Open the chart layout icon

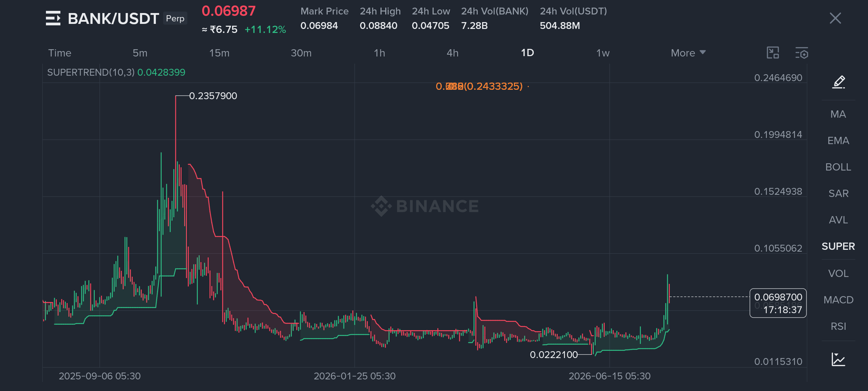(773, 53)
